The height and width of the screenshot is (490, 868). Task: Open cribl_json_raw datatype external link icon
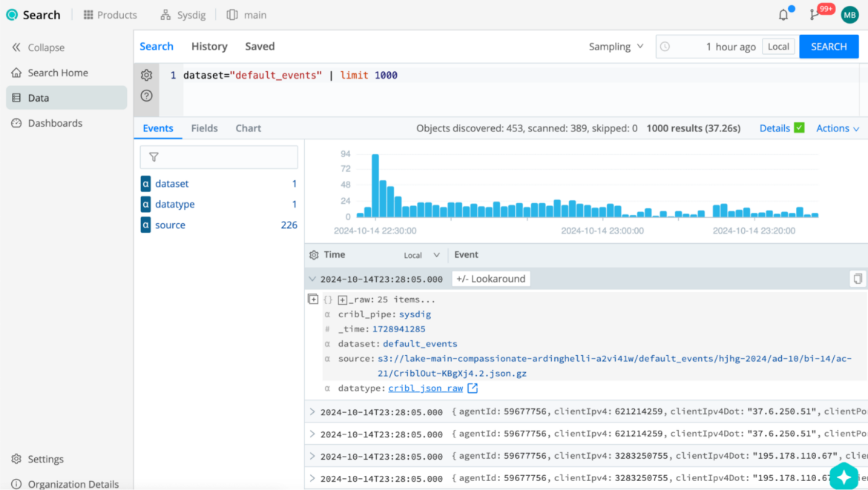pos(472,388)
